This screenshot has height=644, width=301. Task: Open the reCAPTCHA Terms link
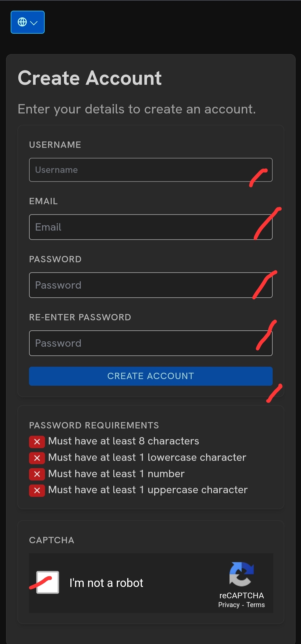click(256, 605)
